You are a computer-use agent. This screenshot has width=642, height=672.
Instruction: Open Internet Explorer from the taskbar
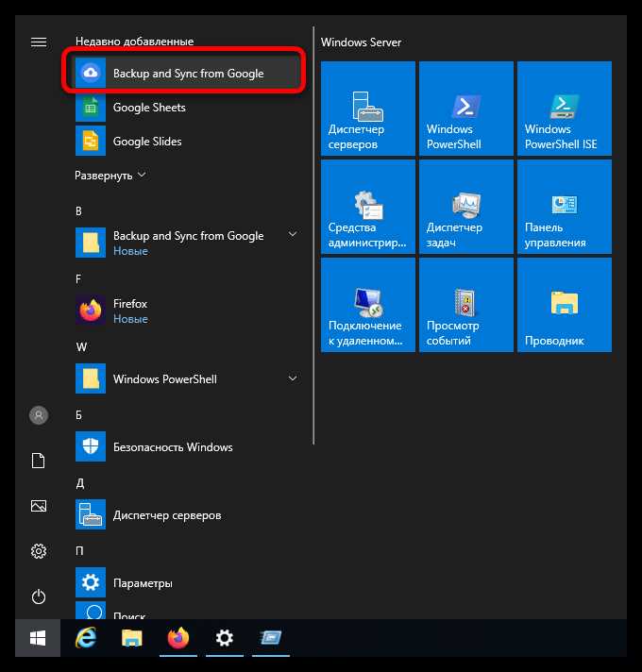pyautogui.click(x=86, y=638)
